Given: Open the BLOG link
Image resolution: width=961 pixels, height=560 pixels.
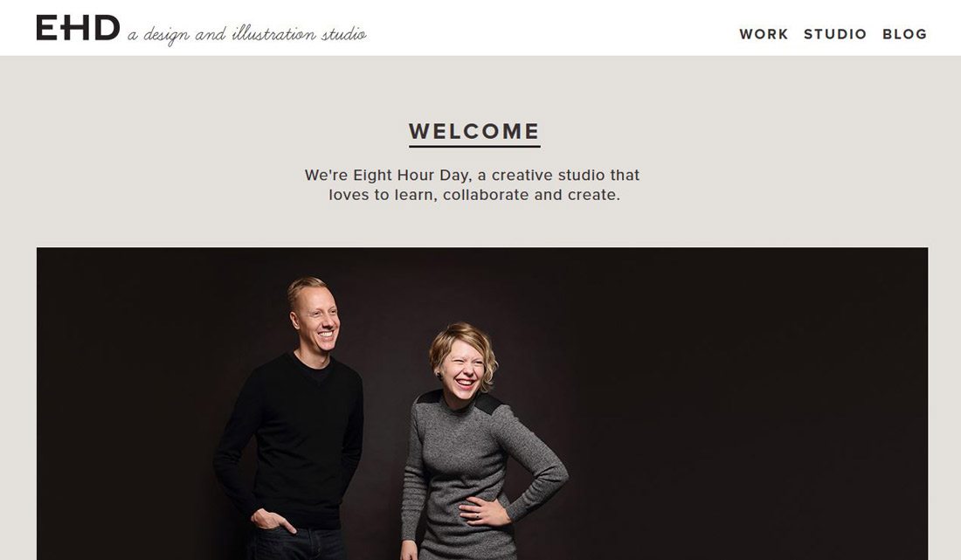Looking at the screenshot, I should [904, 34].
